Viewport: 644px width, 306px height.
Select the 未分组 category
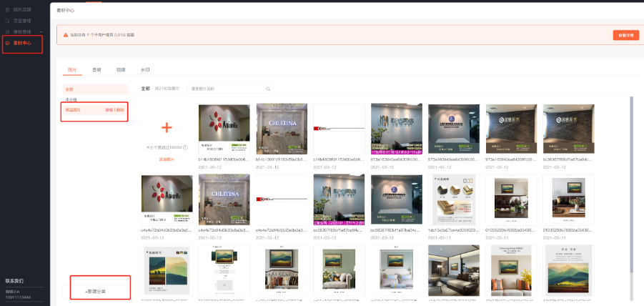pyautogui.click(x=71, y=99)
